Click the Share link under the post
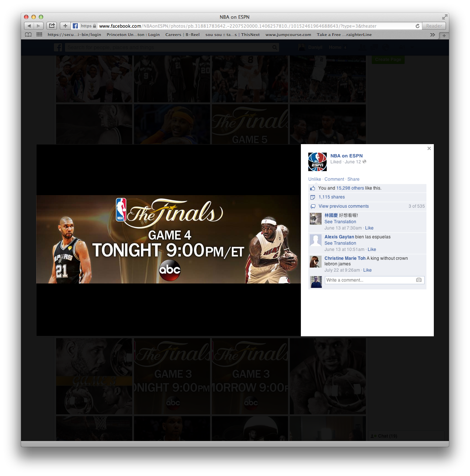Image resolution: width=470 pixels, height=476 pixels. coord(353,179)
